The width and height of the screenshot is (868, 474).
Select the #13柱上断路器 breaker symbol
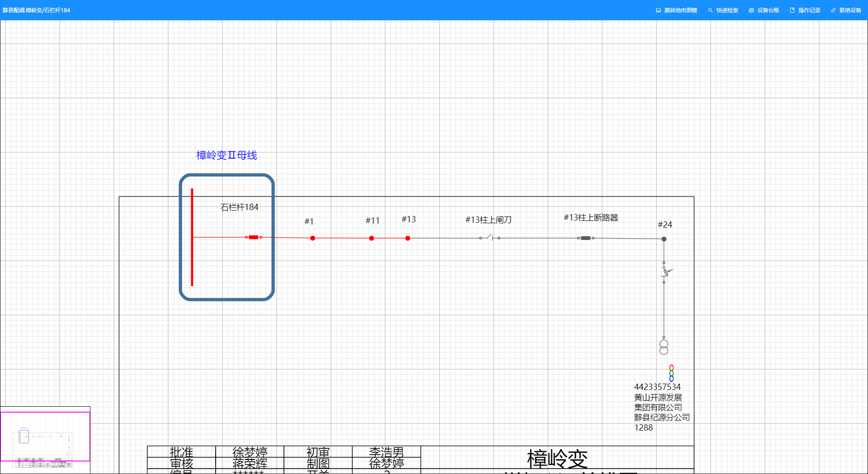pos(586,238)
